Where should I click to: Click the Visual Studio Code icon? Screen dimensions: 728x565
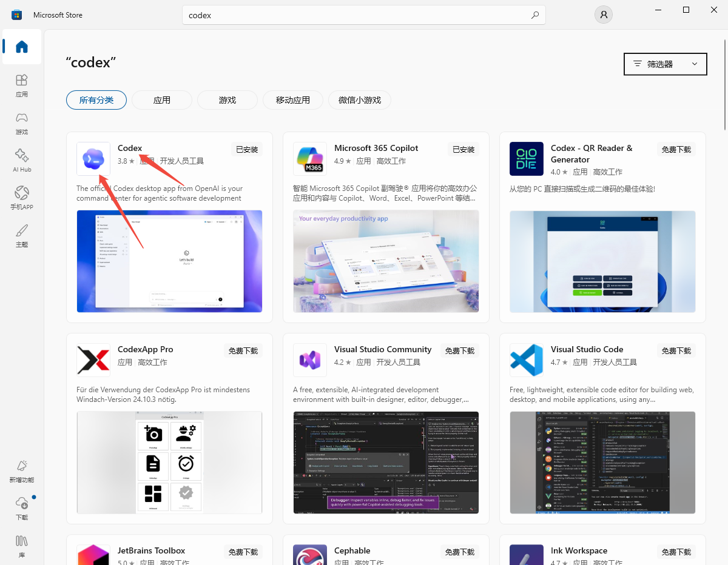(x=527, y=360)
